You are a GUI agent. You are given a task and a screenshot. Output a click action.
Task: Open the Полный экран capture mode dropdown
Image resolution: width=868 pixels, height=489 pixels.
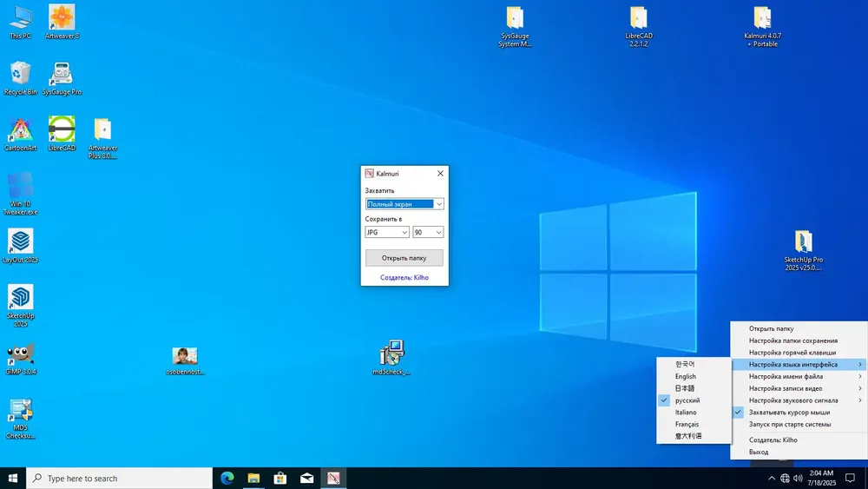click(x=404, y=204)
